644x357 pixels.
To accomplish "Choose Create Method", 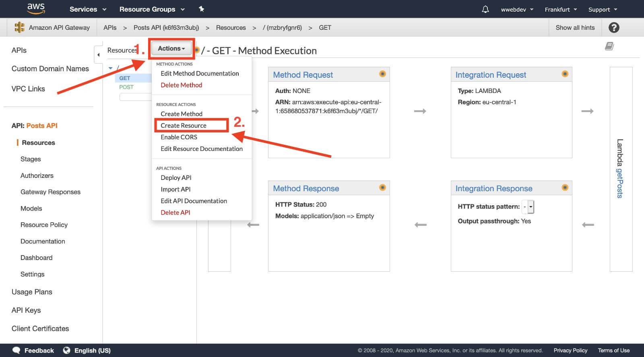I will 182,114.
